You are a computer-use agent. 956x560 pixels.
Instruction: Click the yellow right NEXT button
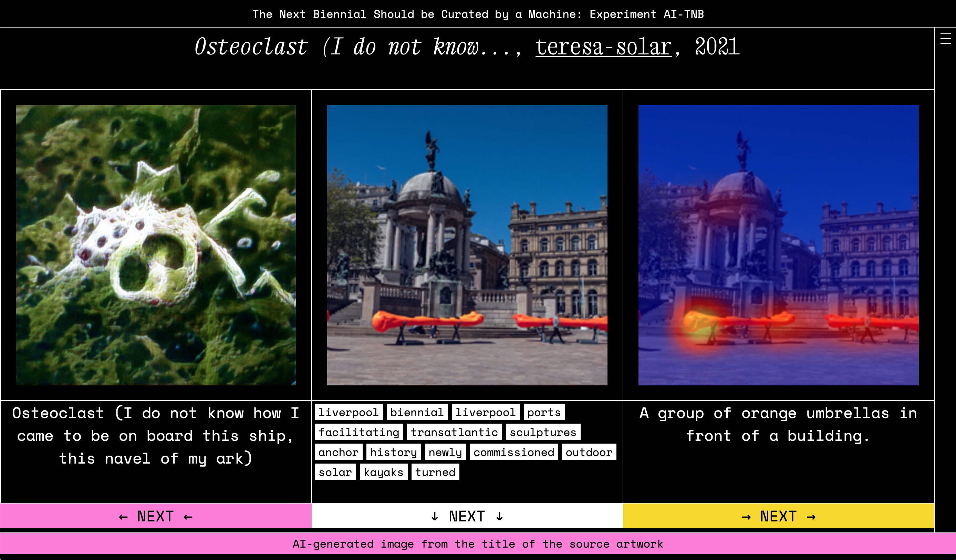pyautogui.click(x=778, y=516)
